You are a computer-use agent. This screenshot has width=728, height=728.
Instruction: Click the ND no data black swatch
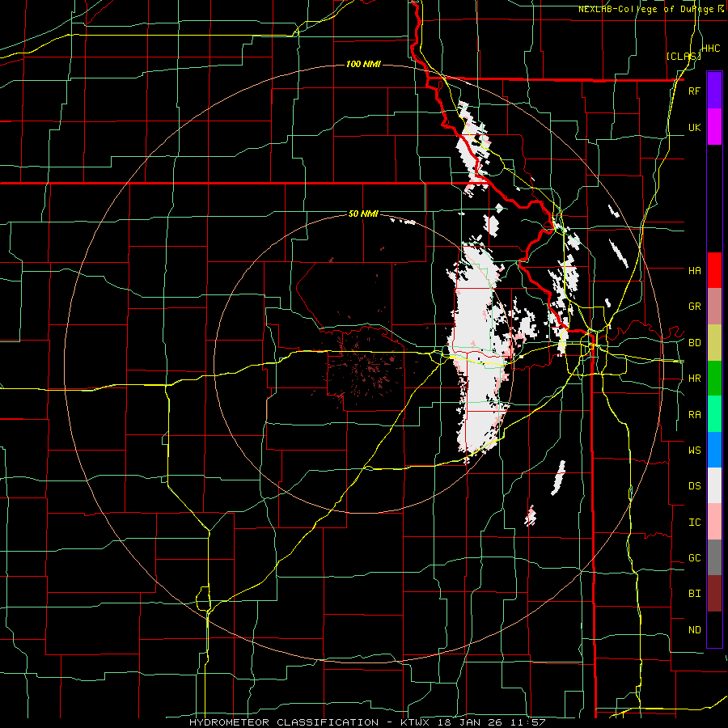click(714, 629)
